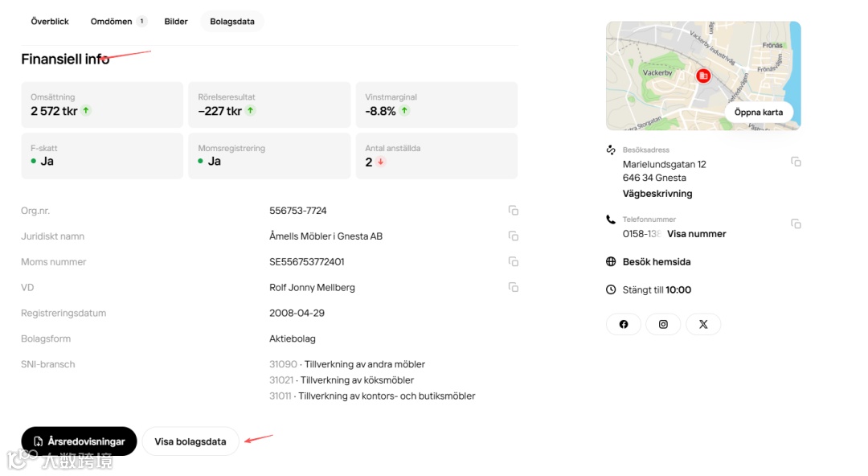Open the X (Twitter) profile icon

coord(703,324)
